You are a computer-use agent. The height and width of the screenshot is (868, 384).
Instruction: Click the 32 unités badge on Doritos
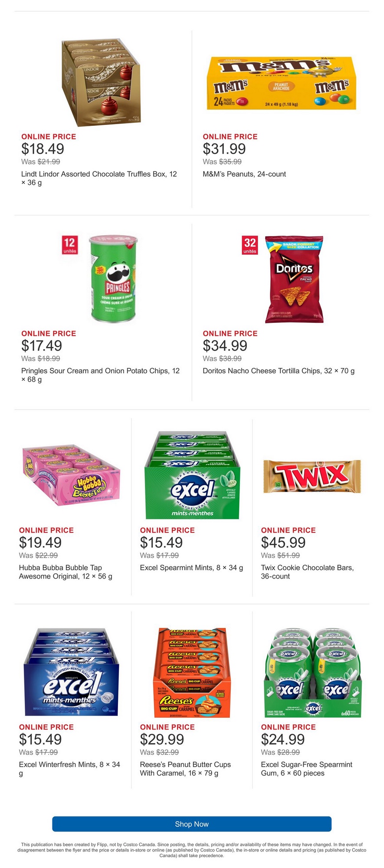point(250,245)
